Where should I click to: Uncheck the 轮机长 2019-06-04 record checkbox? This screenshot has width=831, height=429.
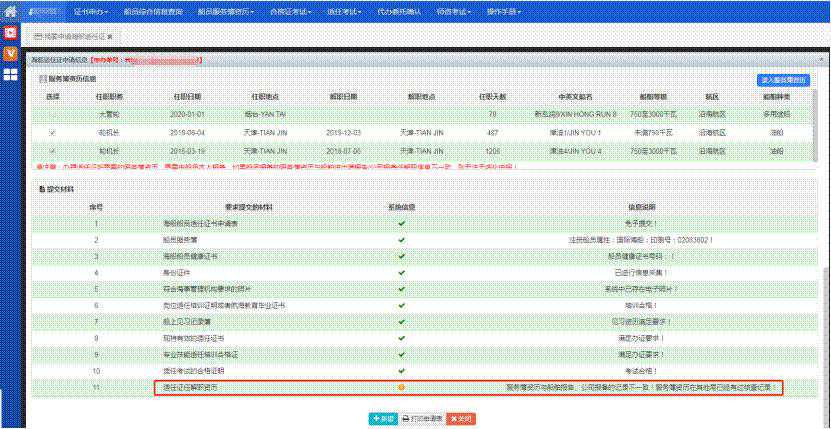coord(53,132)
